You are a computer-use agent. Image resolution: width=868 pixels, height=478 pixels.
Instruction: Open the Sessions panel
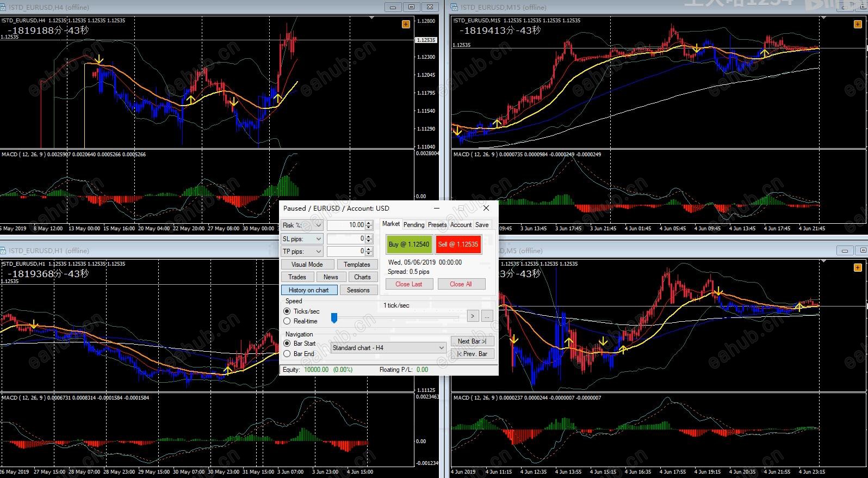[x=358, y=290]
